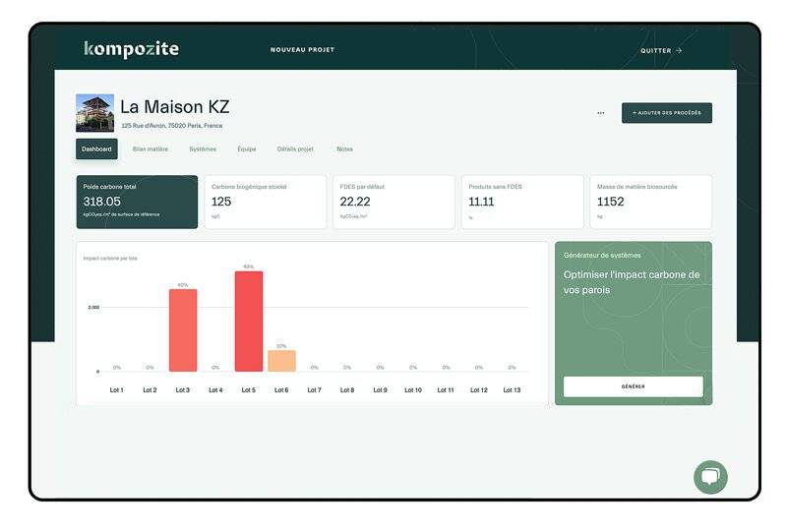Click Quitter with arrow icon
Image resolution: width=786 pixels, height=532 pixels.
click(x=661, y=50)
